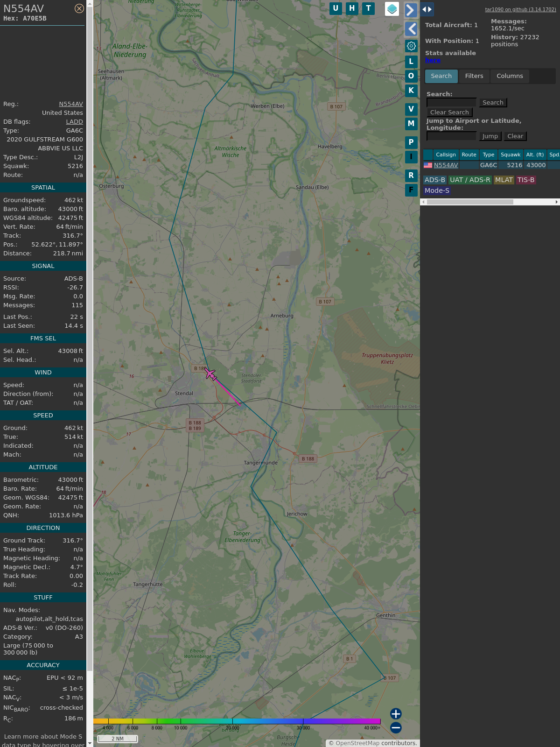Toggle the H map button
Viewport: 560px width, 747px height.
click(x=352, y=8)
